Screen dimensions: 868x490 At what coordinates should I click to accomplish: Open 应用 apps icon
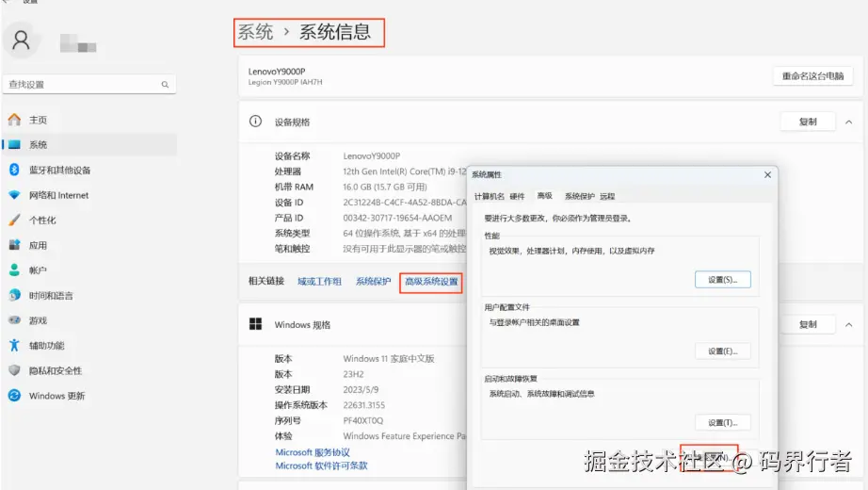click(x=14, y=245)
